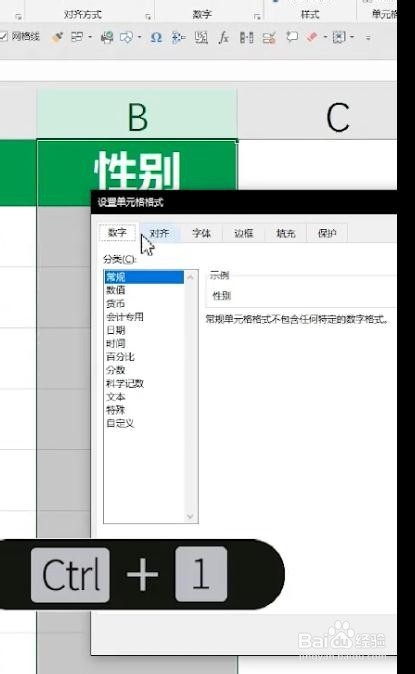
Task: Click the category list scroll up arrow
Action: pos(191,277)
